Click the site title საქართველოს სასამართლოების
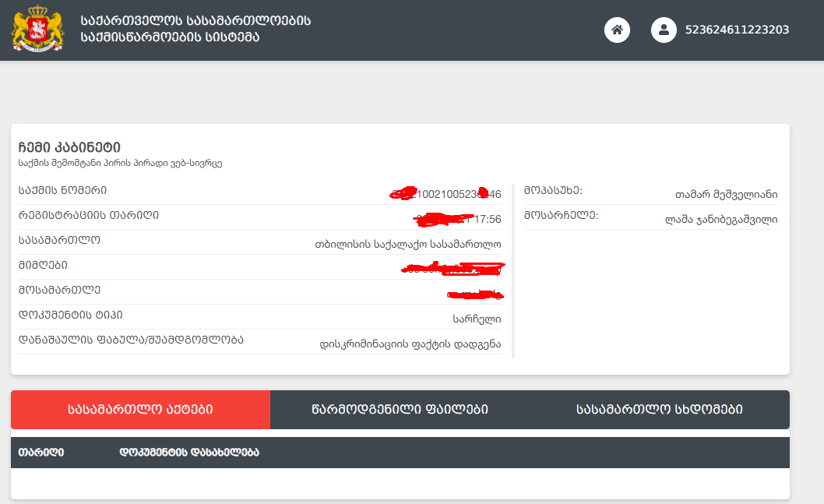Viewport: 824px width, 504px height. (x=195, y=21)
